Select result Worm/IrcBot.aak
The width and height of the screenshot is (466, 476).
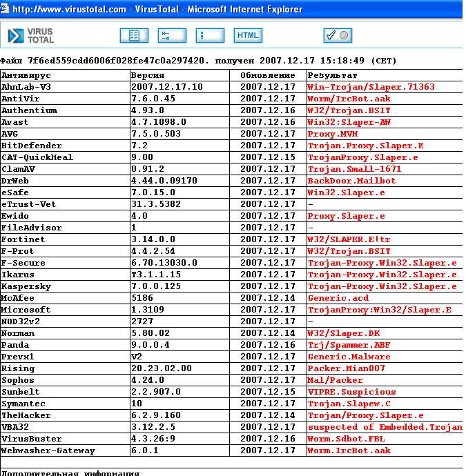click(x=349, y=99)
